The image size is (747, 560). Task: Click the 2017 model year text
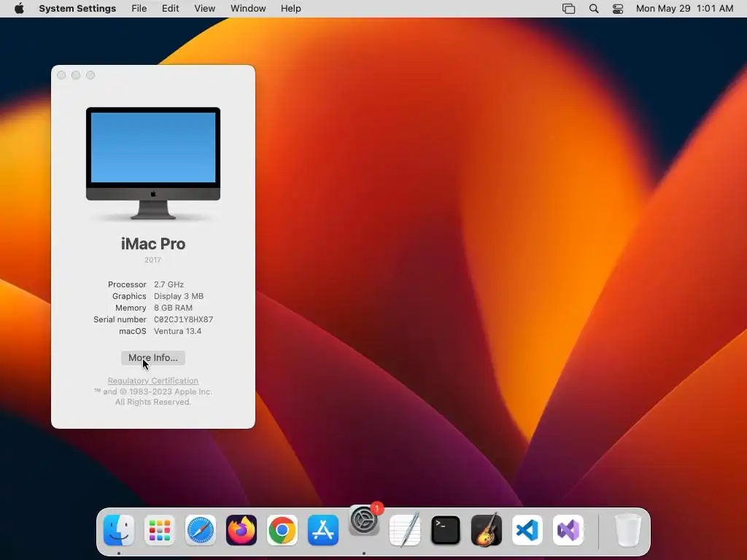click(153, 260)
